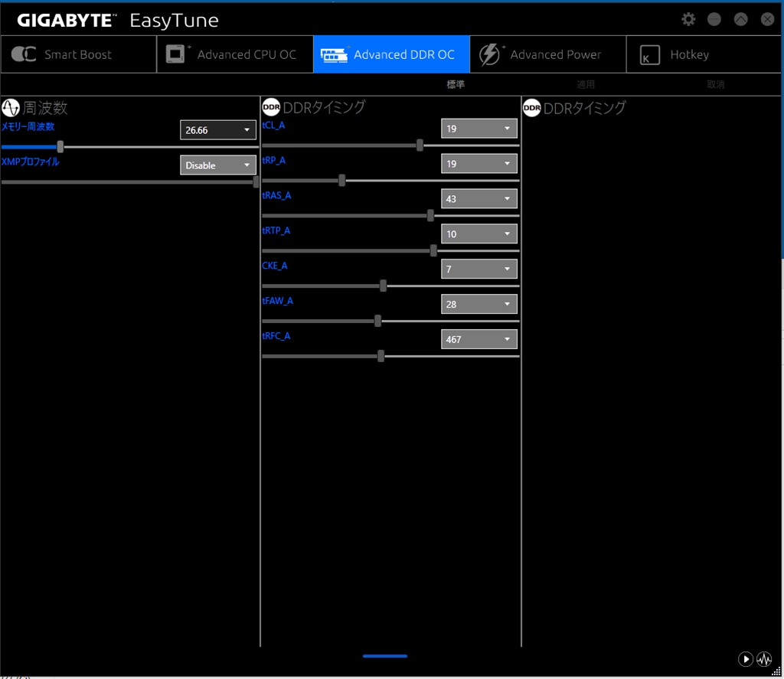784x679 pixels.
Task: Click the tRP_A label text
Action: click(273, 160)
